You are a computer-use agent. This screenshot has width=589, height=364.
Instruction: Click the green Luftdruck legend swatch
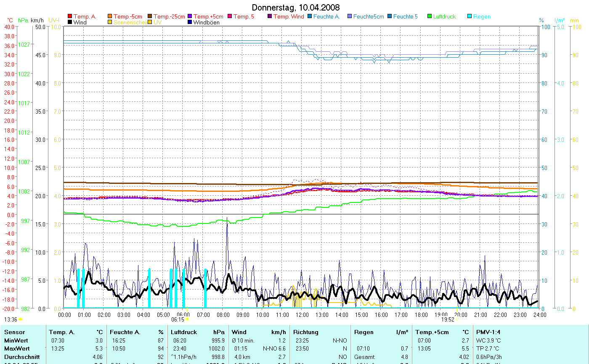pos(430,16)
